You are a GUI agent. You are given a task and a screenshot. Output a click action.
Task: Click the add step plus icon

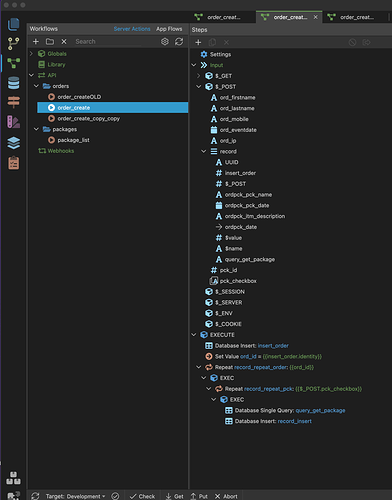(x=198, y=42)
